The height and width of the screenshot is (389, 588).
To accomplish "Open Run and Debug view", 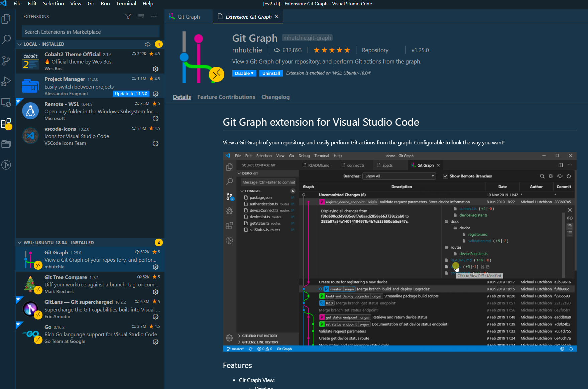I will coord(6,82).
